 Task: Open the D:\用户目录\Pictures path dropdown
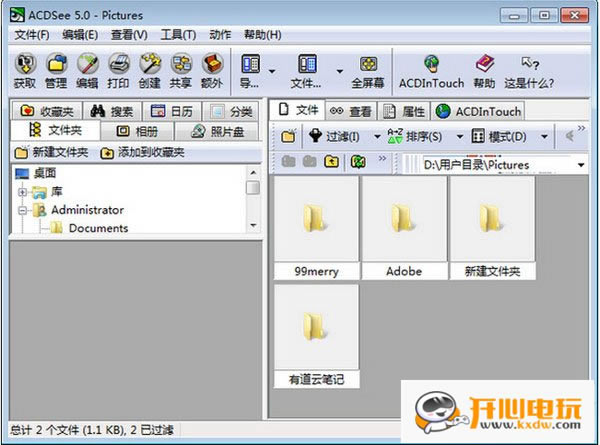pyautogui.click(x=581, y=165)
